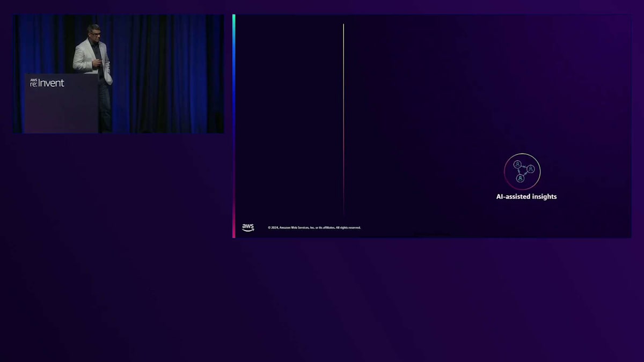
Task: Click the rainbow gradient strip on slide edge
Action: 233,126
